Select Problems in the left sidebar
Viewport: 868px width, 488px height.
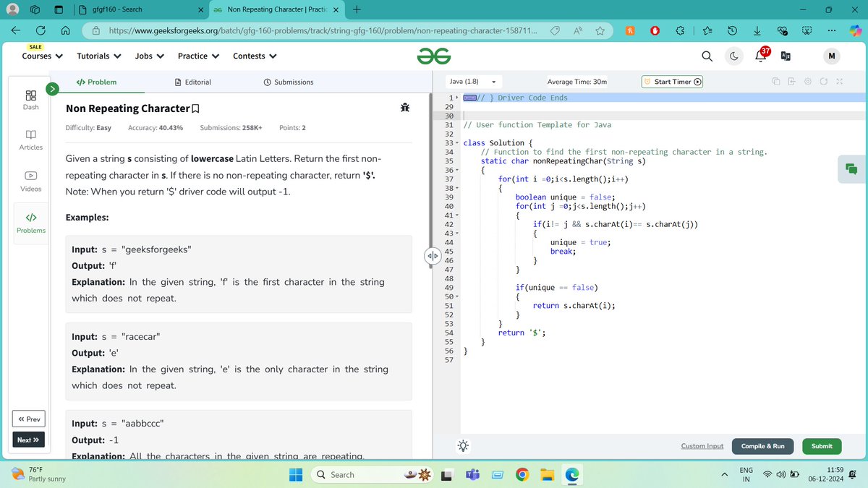click(30, 223)
